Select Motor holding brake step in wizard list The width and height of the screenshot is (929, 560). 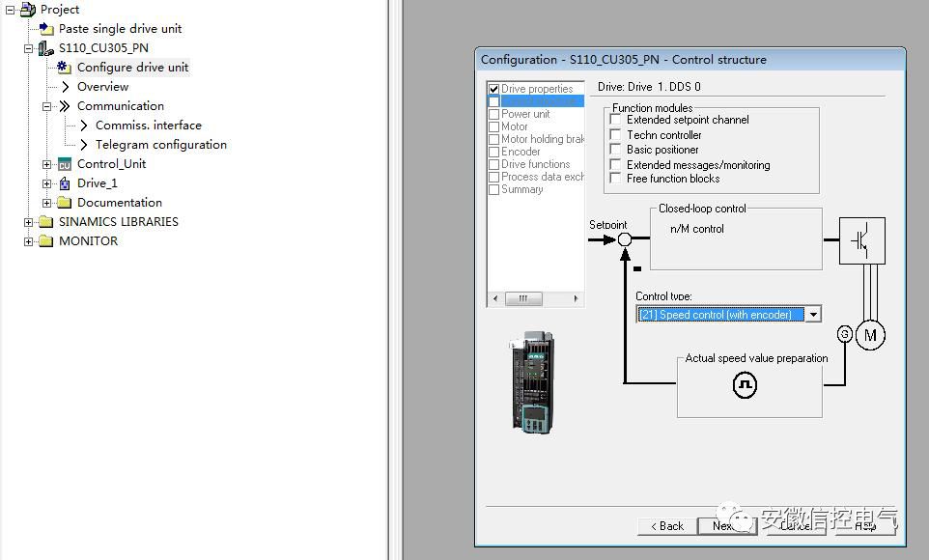[543, 139]
